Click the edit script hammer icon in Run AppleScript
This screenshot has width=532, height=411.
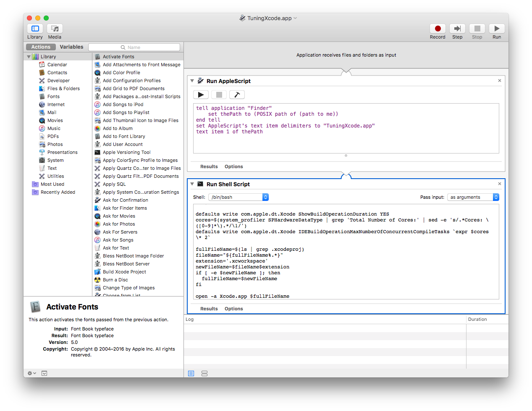237,94
